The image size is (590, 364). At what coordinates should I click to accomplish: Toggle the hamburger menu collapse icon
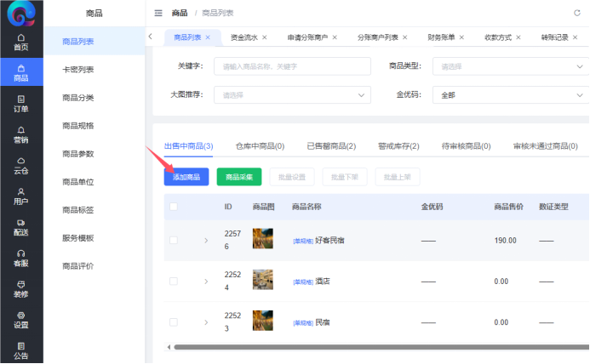[x=158, y=13]
